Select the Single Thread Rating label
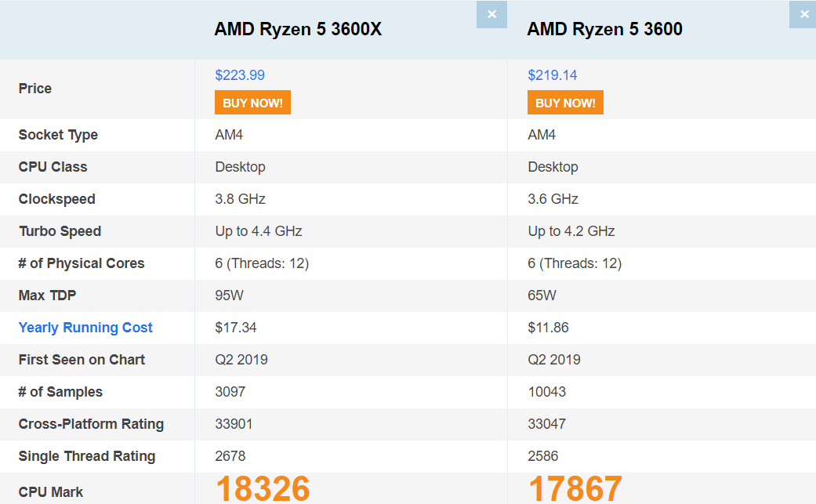Screen dimensions: 816x504 pyautogui.click(x=87, y=456)
